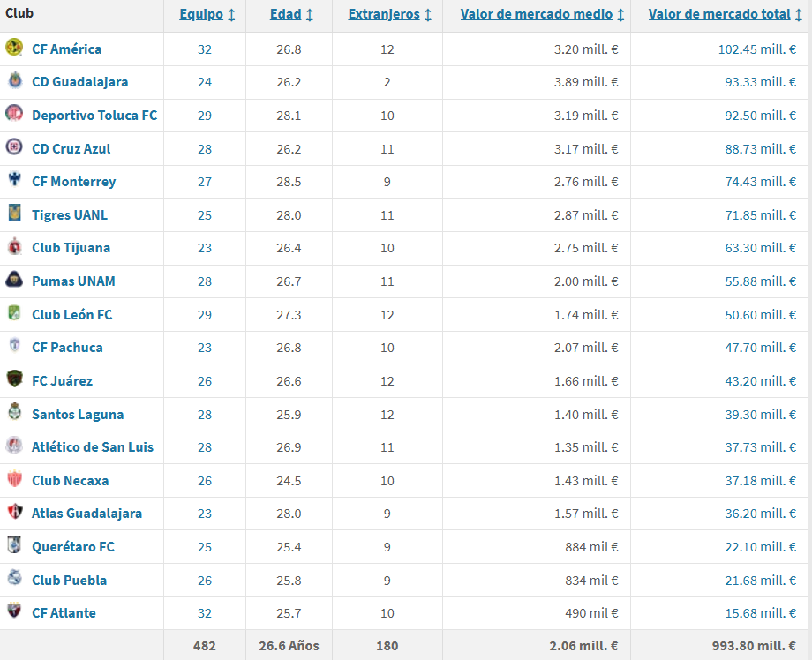This screenshot has height=660, width=812.
Task: Click the Santos Laguna crest
Action: click(14, 411)
